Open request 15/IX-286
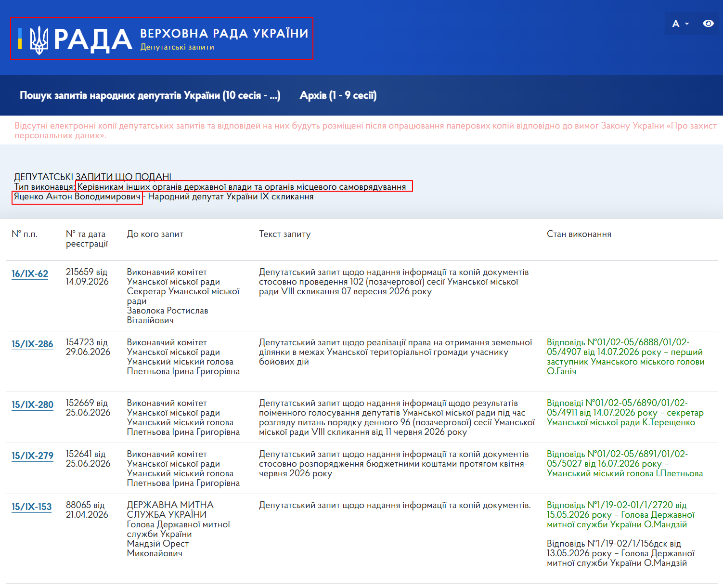Screen dimensions: 723x588 pos(32,344)
